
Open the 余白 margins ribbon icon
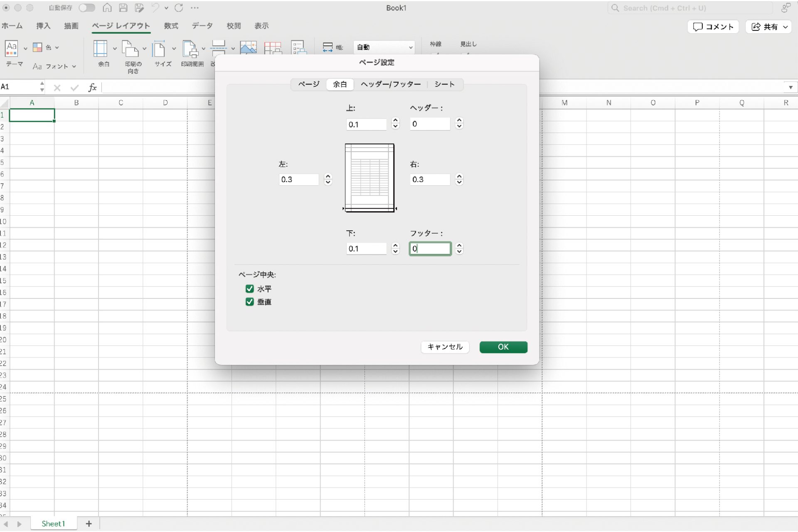100,49
